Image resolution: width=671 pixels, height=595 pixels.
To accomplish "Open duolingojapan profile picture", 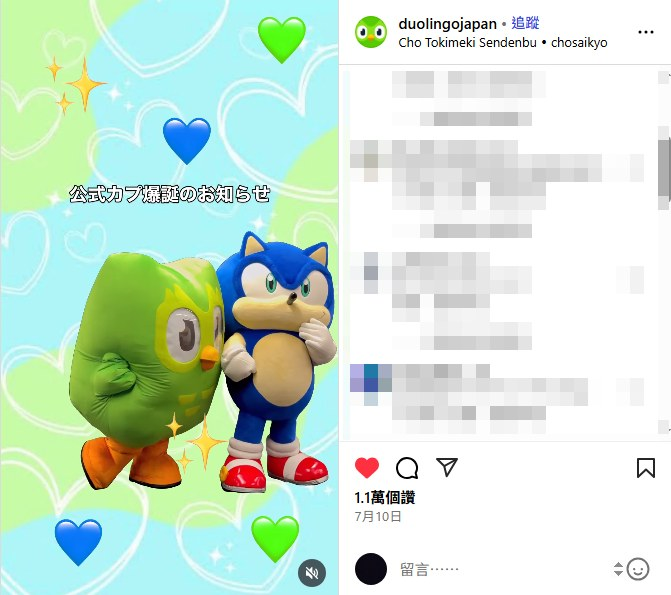I will click(x=371, y=32).
